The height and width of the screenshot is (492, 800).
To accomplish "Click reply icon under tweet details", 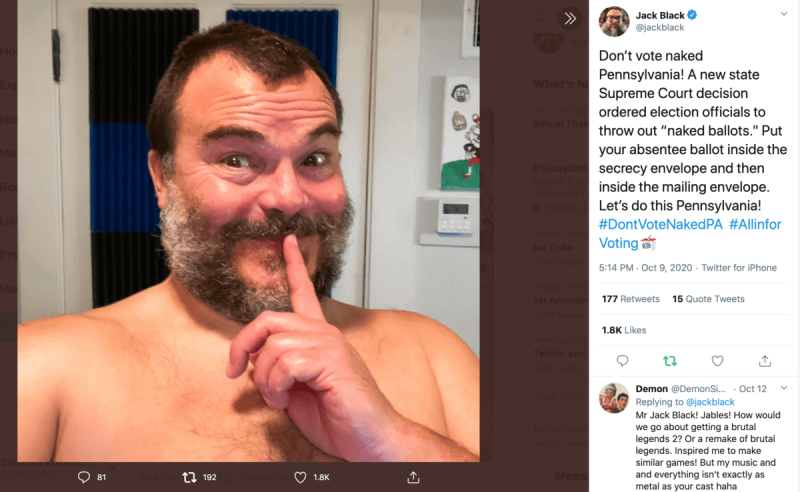I will (622, 361).
